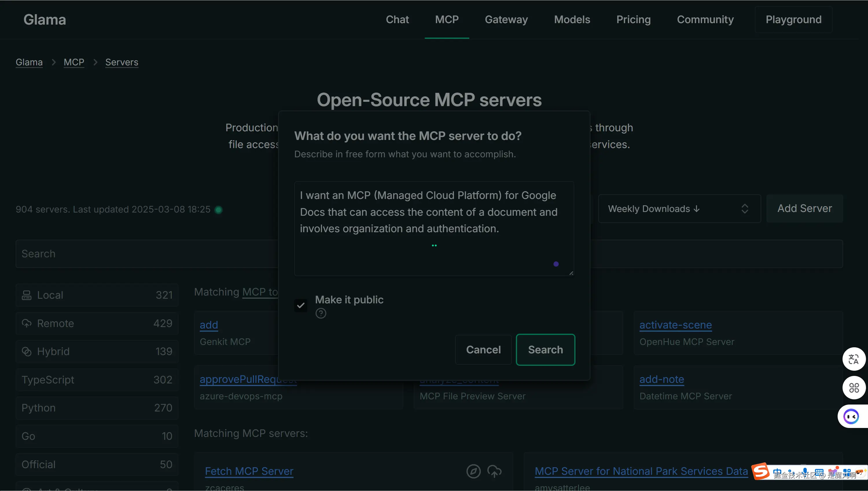
Task: Open the activate-scene tool link
Action: (x=675, y=325)
